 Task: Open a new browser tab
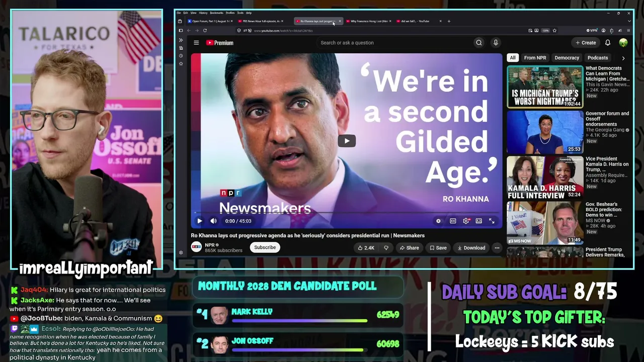point(449,21)
